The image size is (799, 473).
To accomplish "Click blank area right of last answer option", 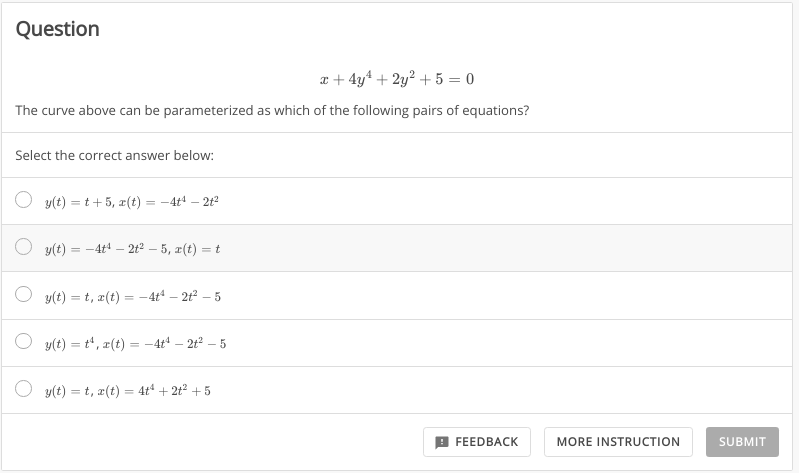I will (500, 390).
